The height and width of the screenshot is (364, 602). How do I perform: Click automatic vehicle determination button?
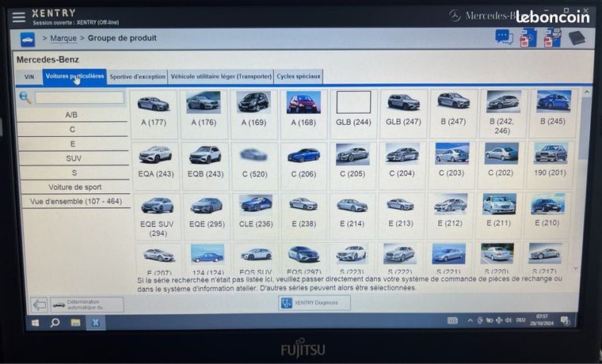point(87,305)
